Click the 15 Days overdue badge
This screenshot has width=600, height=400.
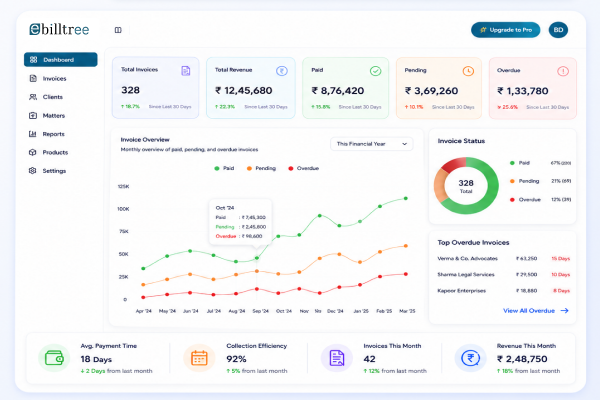pyautogui.click(x=561, y=259)
